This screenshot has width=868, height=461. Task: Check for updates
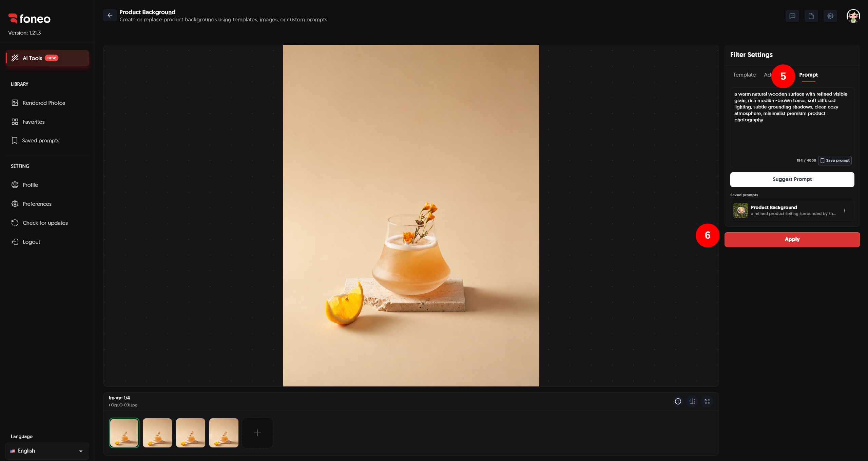point(45,223)
